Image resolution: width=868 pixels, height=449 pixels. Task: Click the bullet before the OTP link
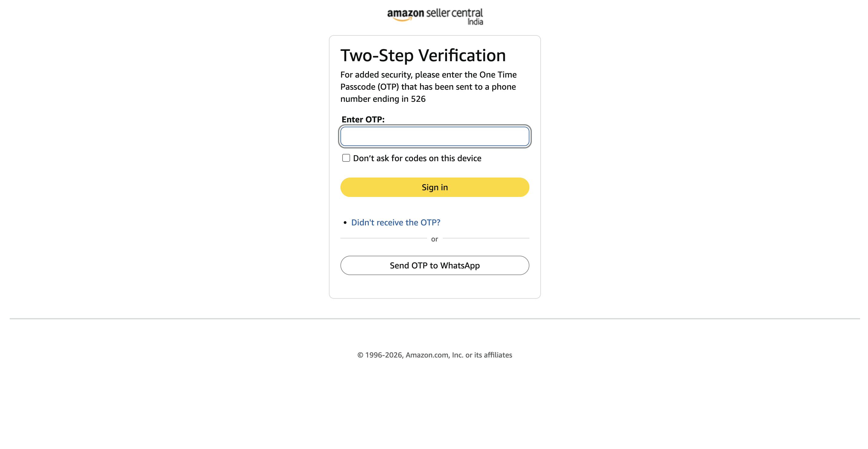pyautogui.click(x=345, y=222)
